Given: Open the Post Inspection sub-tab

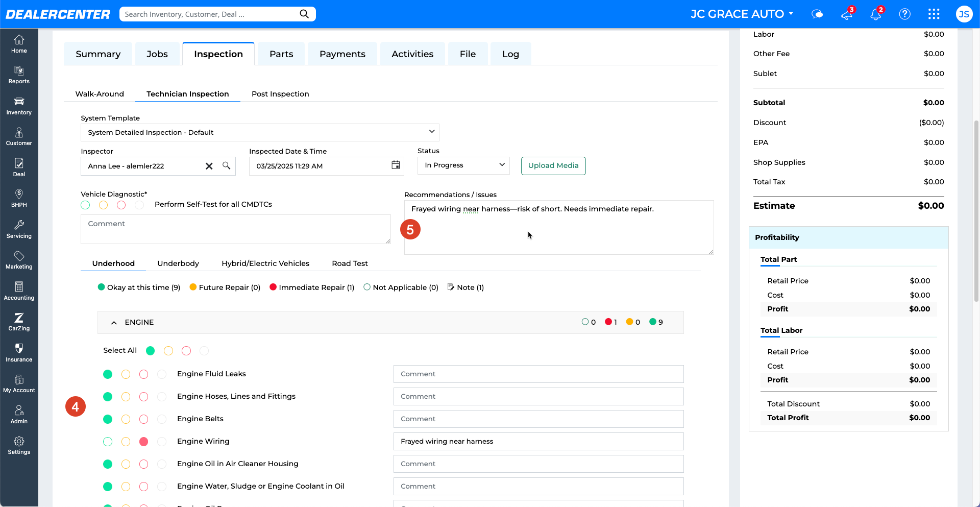Looking at the screenshot, I should [x=280, y=94].
